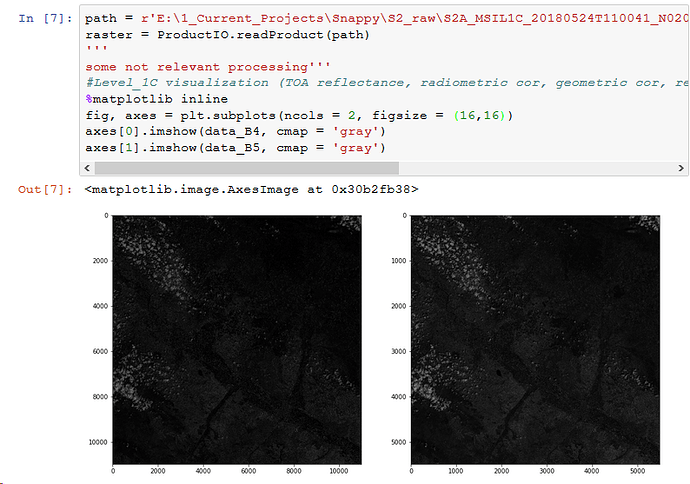Click the In [7]: cell prompt
690x484 pixels.
click(x=45, y=18)
